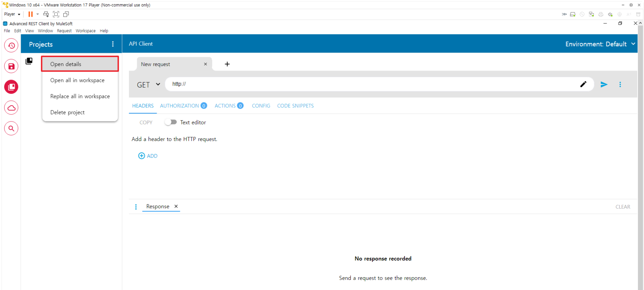Viewport: 644px width, 290px height.
Task: Click the API Client header title
Action: [x=141, y=44]
